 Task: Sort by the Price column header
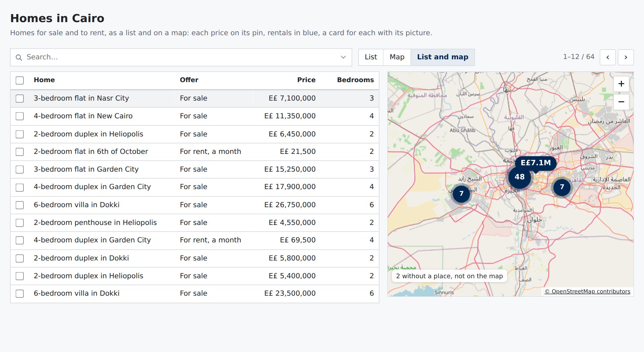(x=306, y=80)
